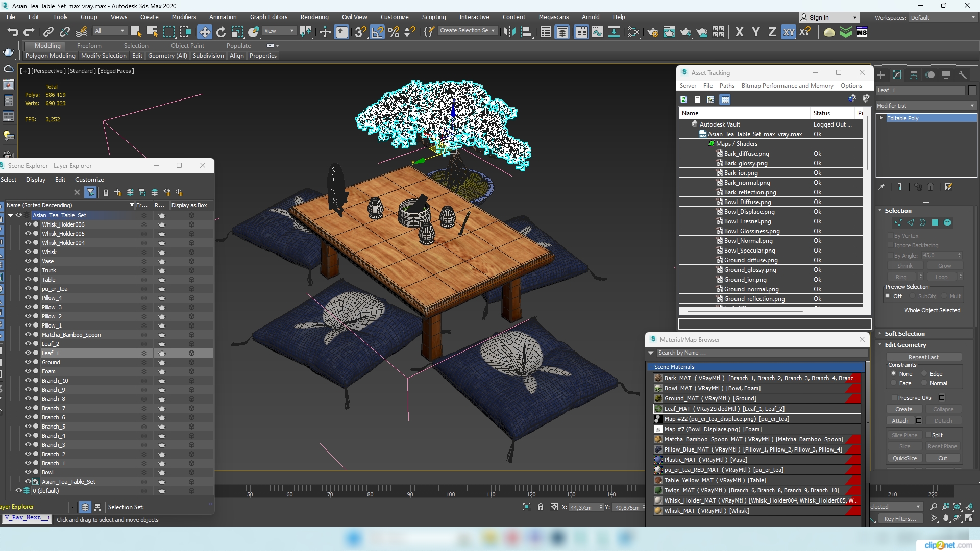Click the Create button in Edit Geometry
The height and width of the screenshot is (551, 980).
[x=903, y=409]
